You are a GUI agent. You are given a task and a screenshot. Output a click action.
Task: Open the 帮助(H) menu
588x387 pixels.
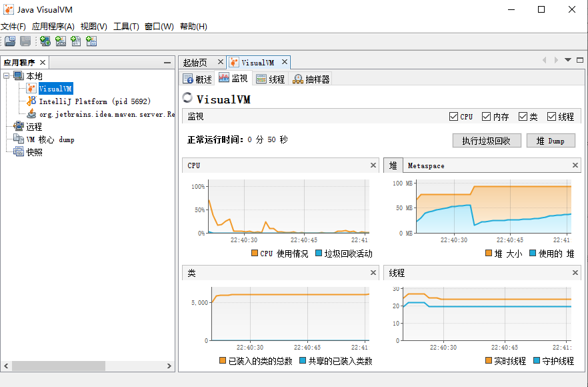click(x=193, y=26)
